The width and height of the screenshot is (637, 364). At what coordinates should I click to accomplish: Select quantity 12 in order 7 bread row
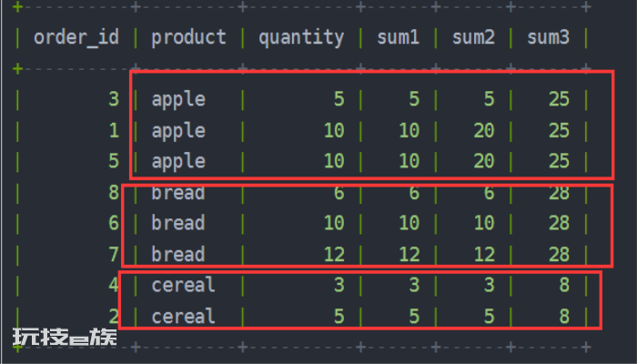click(334, 255)
